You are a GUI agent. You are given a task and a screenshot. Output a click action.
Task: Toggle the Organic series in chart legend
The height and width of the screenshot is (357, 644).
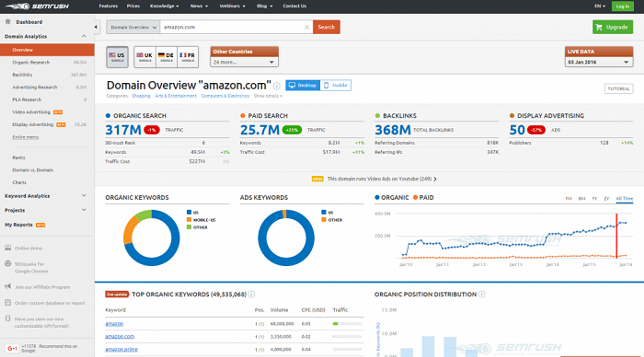392,197
